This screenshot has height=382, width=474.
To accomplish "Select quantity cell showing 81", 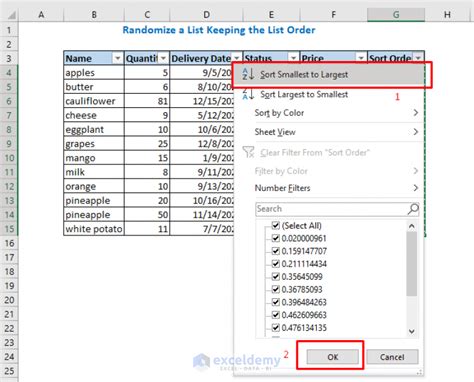I will [147, 101].
